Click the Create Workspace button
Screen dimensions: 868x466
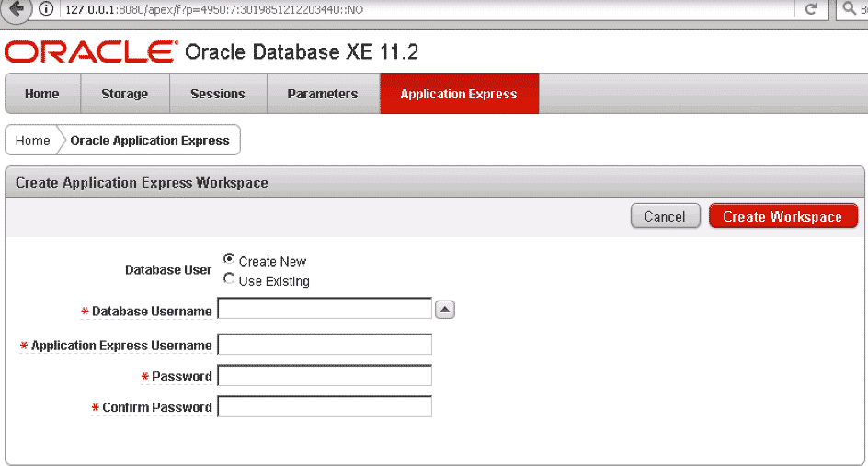782,216
